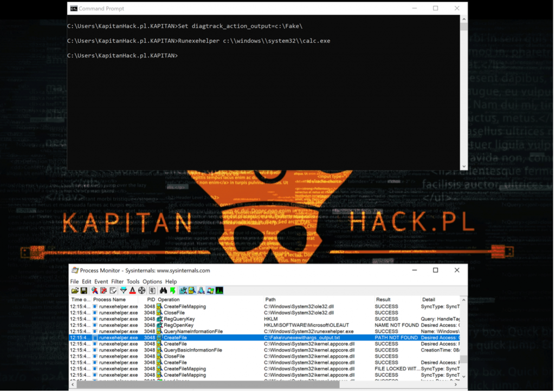Toggle event capture with the magnifier icon
This screenshot has height=392, width=555.
point(94,291)
